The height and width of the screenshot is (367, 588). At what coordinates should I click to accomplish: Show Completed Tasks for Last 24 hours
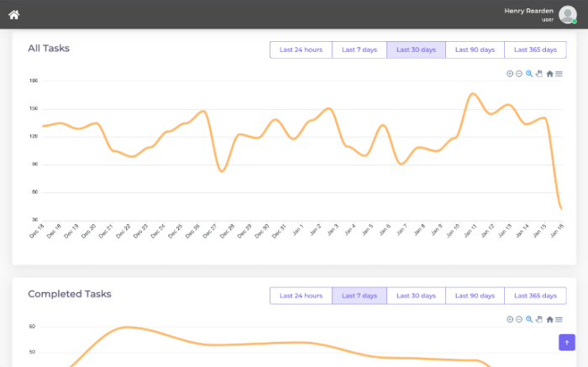[301, 296]
